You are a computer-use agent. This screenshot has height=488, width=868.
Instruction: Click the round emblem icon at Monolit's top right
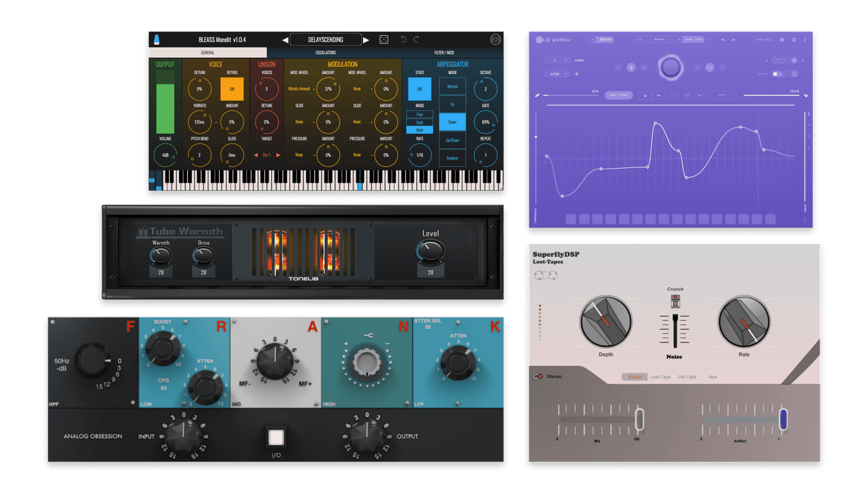click(x=495, y=40)
